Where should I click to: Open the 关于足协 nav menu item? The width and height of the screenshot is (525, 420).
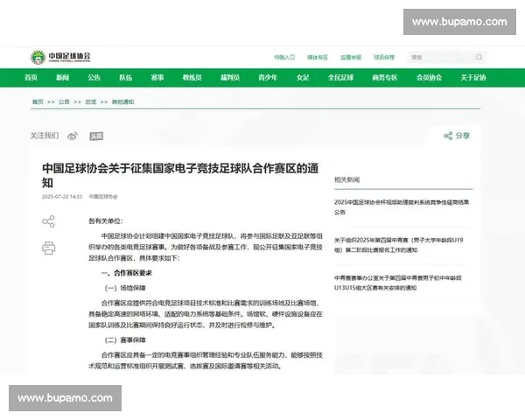point(473,78)
